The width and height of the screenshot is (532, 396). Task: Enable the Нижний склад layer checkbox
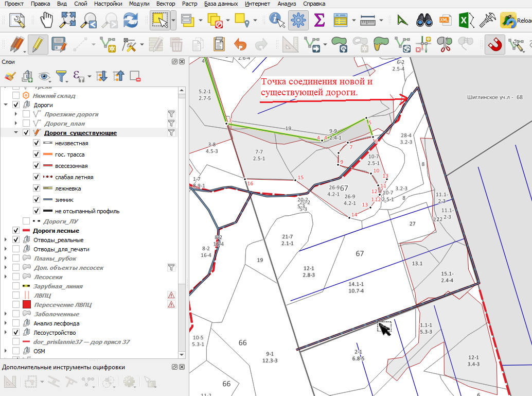click(x=15, y=95)
